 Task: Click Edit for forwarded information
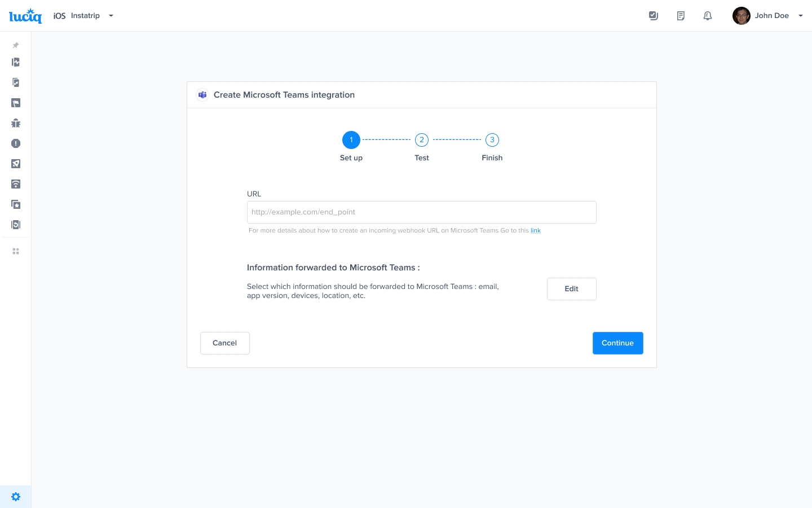(x=571, y=289)
